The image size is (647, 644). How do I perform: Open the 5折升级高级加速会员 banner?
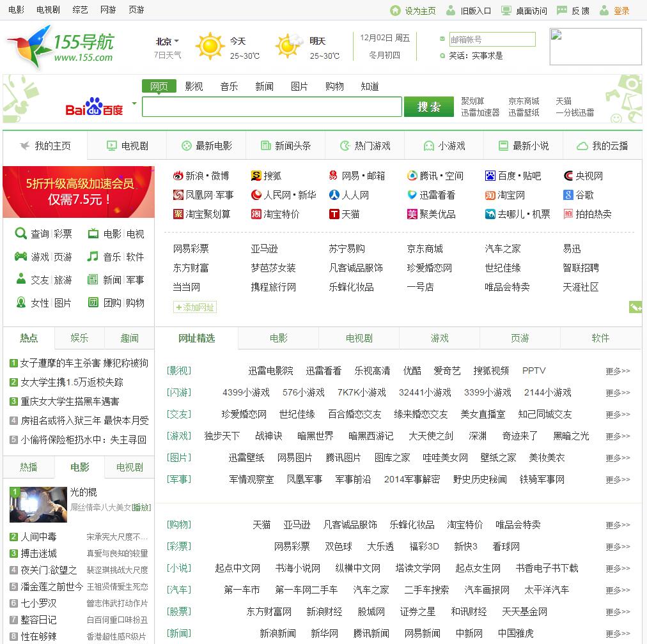[79, 192]
